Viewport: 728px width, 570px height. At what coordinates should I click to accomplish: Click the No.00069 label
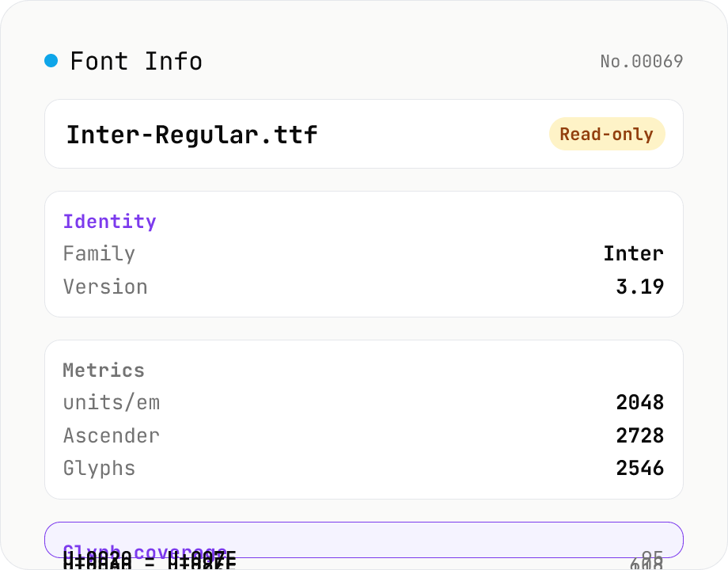coord(642,61)
